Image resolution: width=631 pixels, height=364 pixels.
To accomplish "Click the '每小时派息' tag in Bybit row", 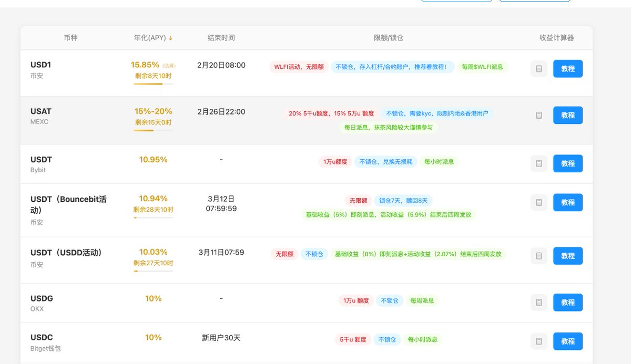I will tap(439, 162).
